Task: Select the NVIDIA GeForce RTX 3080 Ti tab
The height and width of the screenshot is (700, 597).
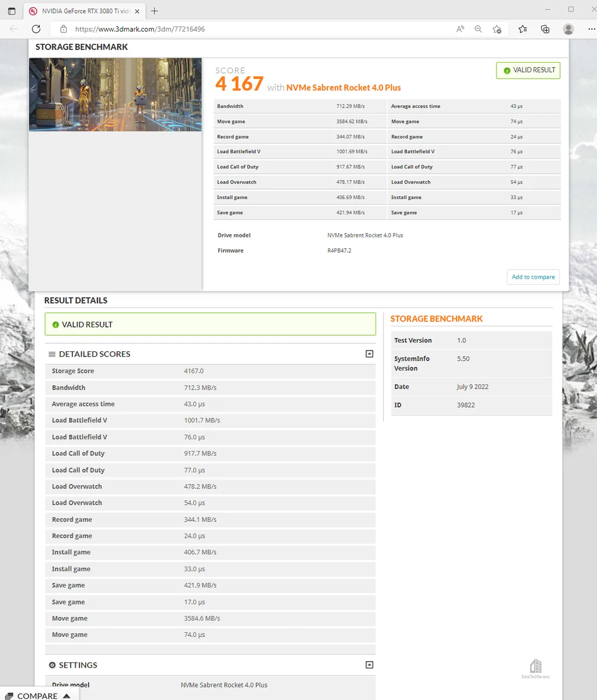Action: [x=84, y=11]
